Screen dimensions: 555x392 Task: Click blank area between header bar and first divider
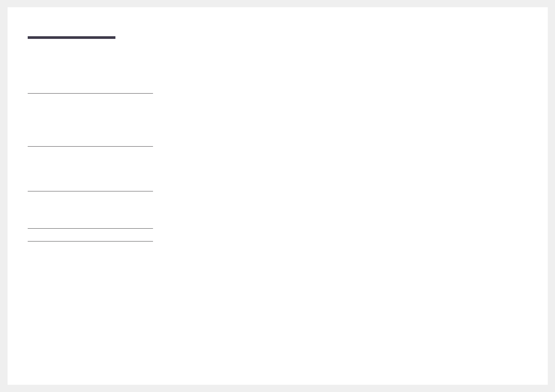[90, 66]
